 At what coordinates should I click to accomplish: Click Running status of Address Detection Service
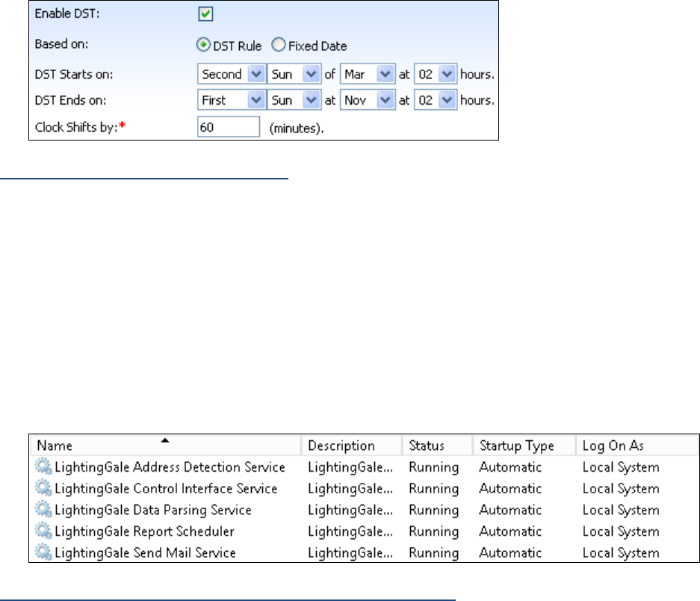click(x=433, y=467)
